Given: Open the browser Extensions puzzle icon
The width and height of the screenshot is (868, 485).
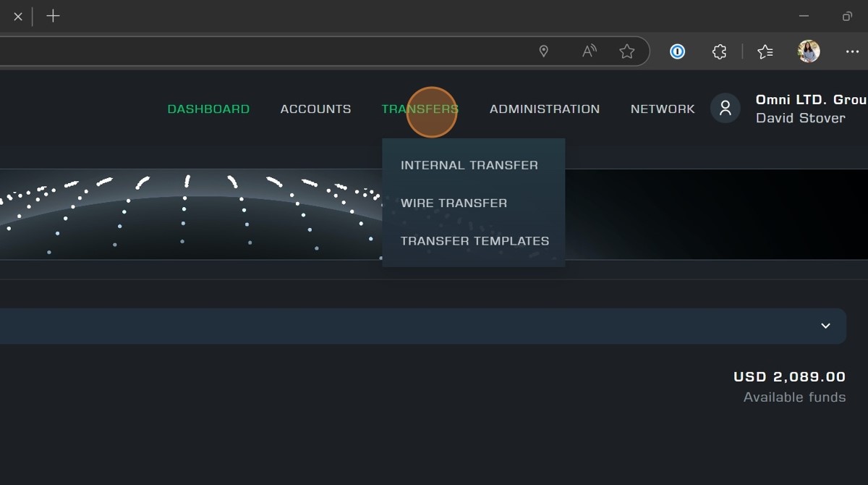Looking at the screenshot, I should tap(719, 51).
